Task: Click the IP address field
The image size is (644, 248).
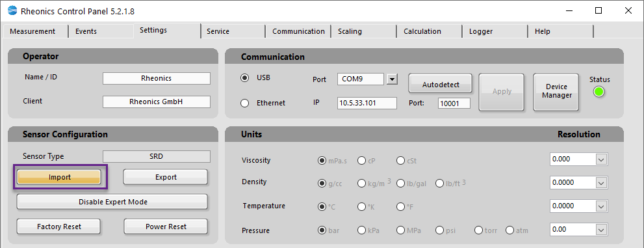Action: (x=367, y=103)
